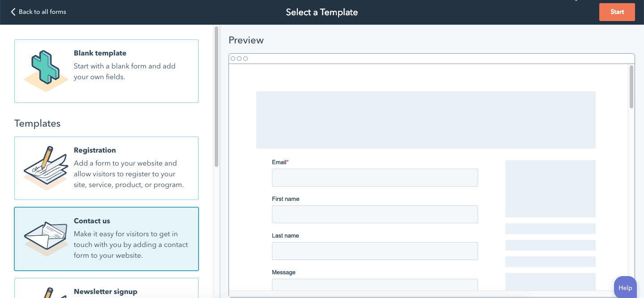The height and width of the screenshot is (298, 644).
Task: Click the preview browser window dots
Action: 239,59
